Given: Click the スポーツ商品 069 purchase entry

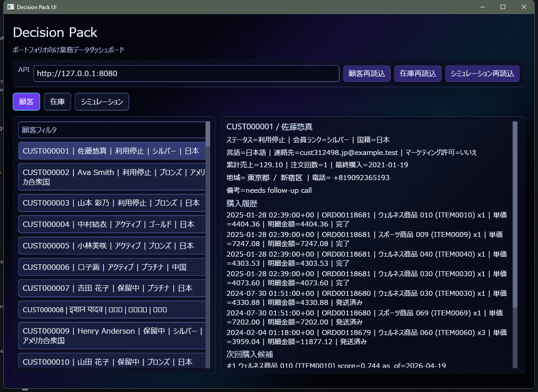Looking at the screenshot, I should 365,317.
